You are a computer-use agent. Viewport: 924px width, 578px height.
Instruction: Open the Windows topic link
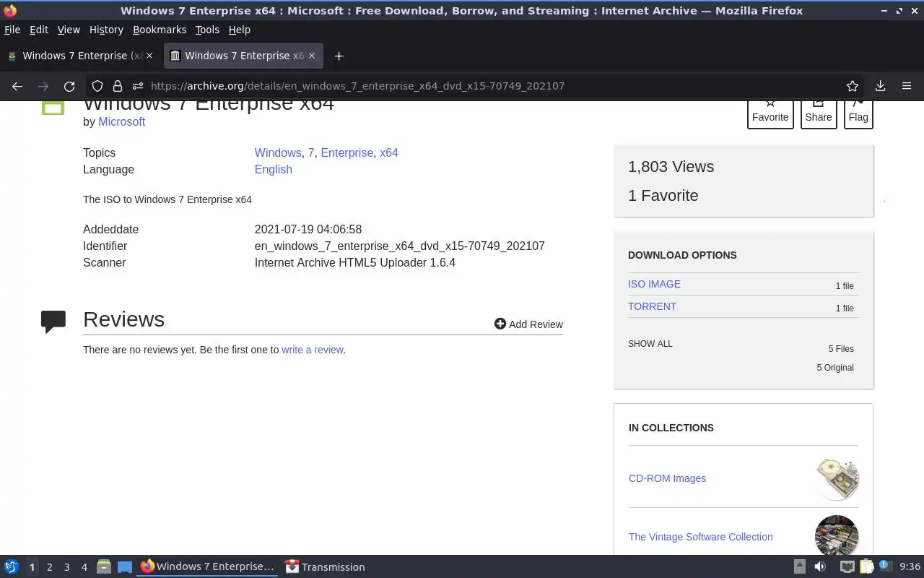(278, 152)
